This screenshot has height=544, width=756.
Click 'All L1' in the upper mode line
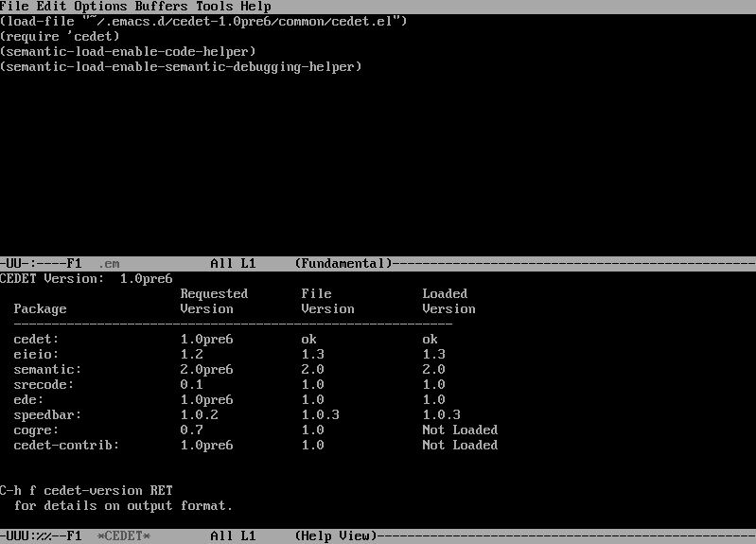click(233, 263)
